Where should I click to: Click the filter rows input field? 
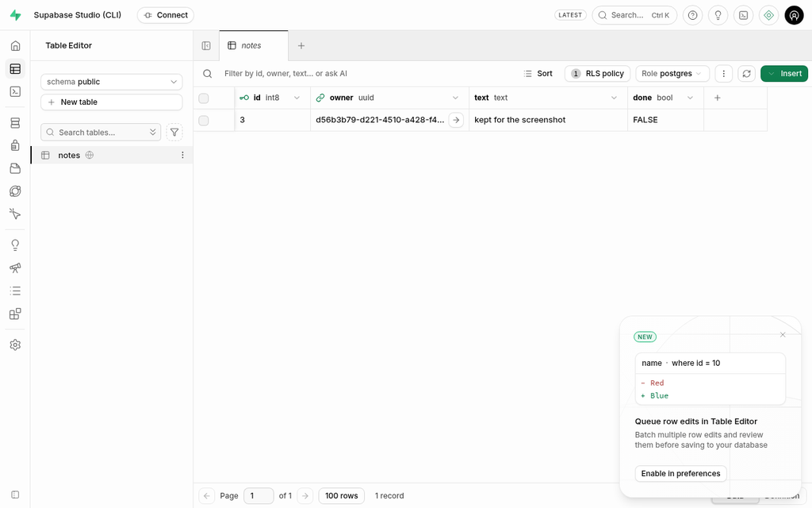362,74
